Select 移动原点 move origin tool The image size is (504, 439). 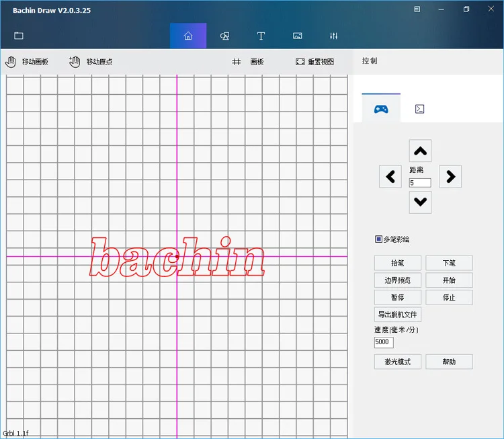click(91, 62)
